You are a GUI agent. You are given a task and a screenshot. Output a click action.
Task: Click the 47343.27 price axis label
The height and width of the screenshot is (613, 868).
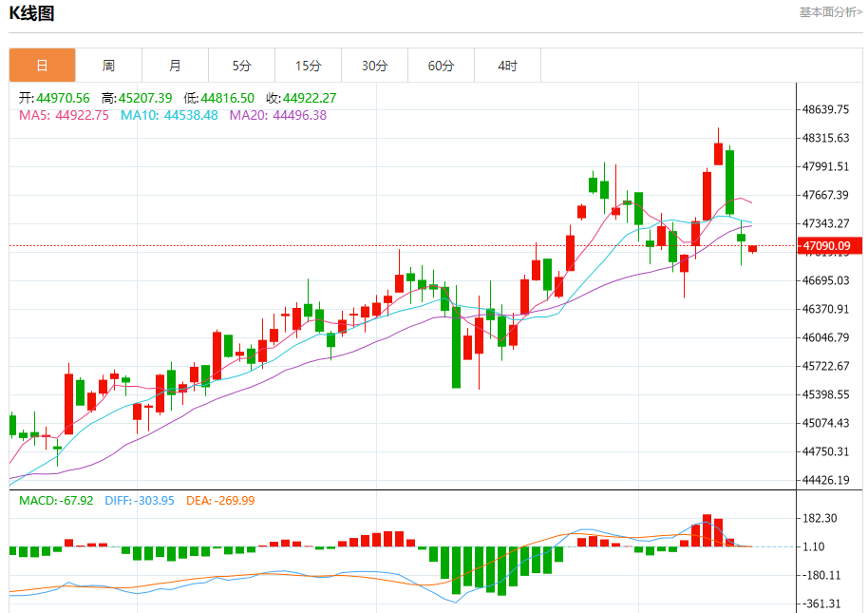[826, 223]
